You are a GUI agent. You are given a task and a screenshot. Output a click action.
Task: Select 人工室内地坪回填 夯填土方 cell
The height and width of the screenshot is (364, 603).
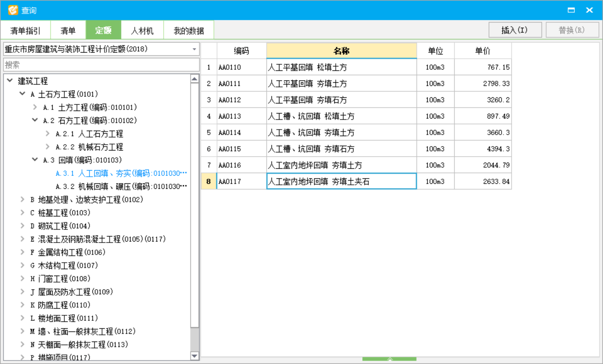pyautogui.click(x=342, y=165)
